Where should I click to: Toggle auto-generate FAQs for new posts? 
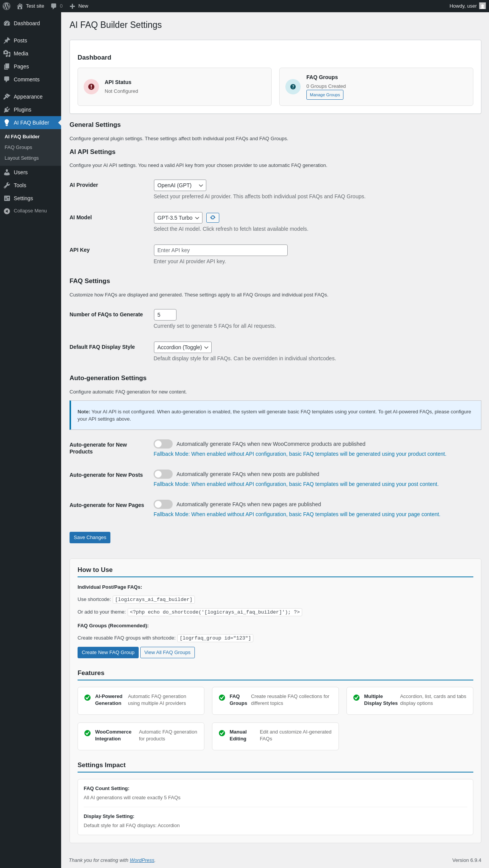pos(163,474)
